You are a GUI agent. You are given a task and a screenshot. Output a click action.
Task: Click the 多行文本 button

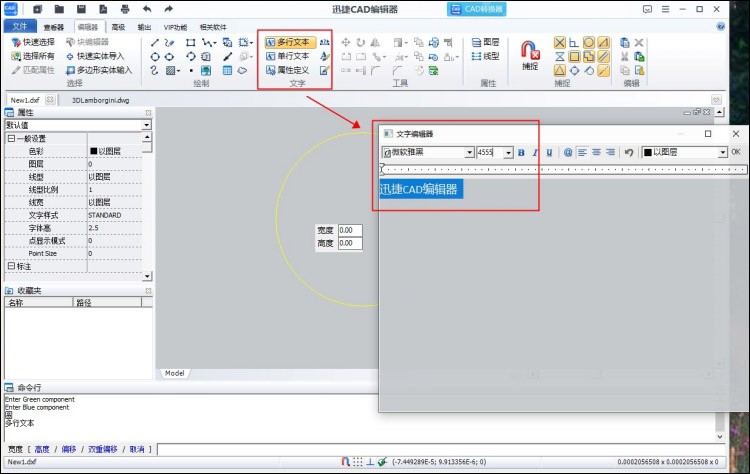coord(290,43)
